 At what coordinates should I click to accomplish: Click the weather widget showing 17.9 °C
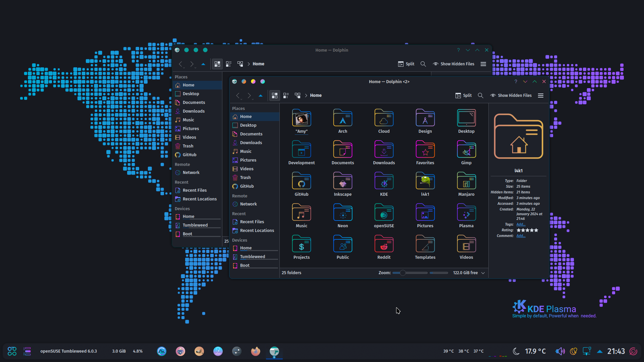coord(529,351)
